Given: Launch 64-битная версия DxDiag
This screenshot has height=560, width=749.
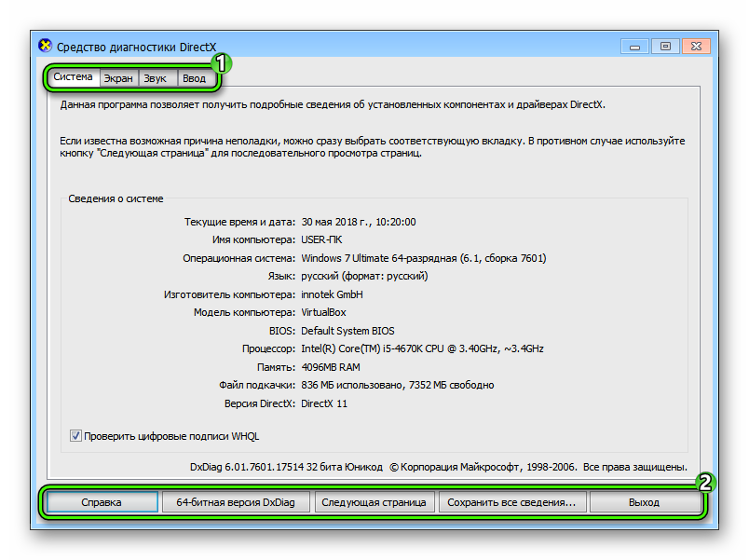Looking at the screenshot, I should 236,502.
